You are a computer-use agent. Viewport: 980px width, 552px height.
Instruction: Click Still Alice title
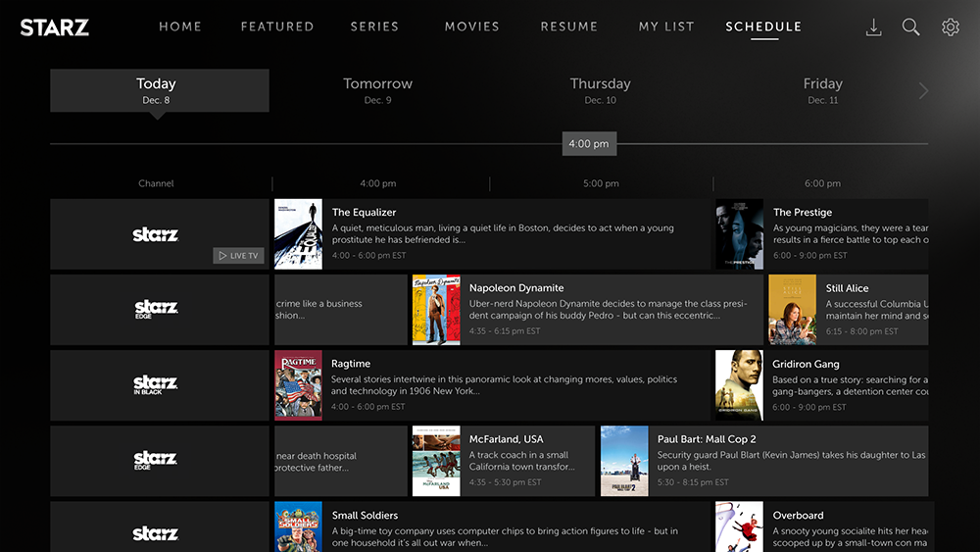click(x=847, y=288)
